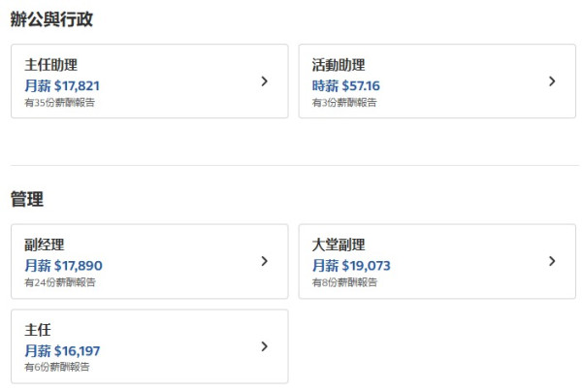Click the chevron arrow on 活動助理 card
Image resolution: width=582 pixels, height=392 pixels.
point(552,82)
